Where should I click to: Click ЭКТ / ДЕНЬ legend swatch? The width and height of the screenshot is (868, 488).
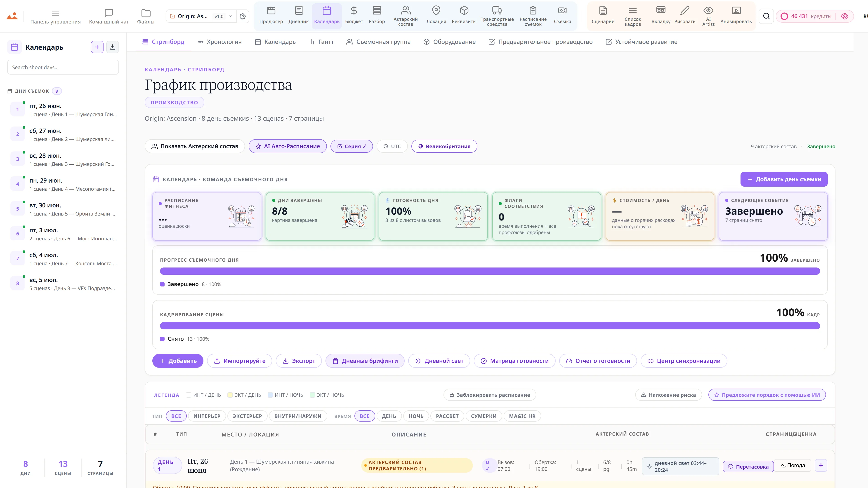[x=230, y=395]
